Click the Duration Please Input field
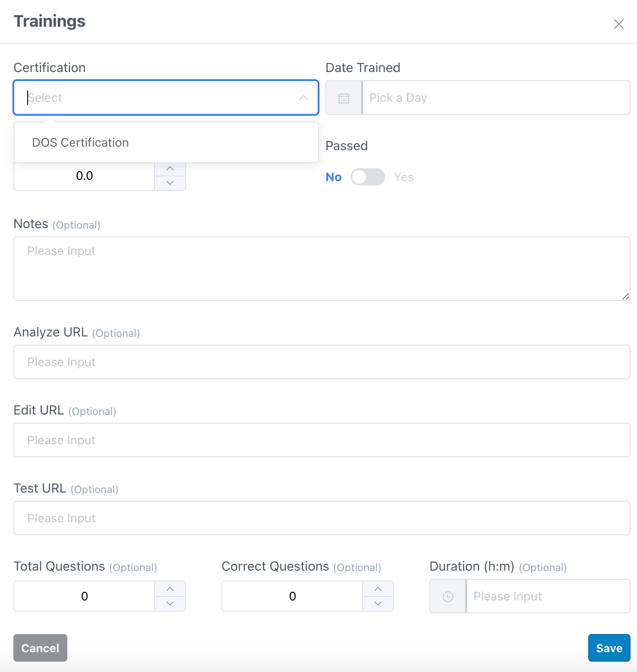This screenshot has height=672, width=637. (x=548, y=596)
